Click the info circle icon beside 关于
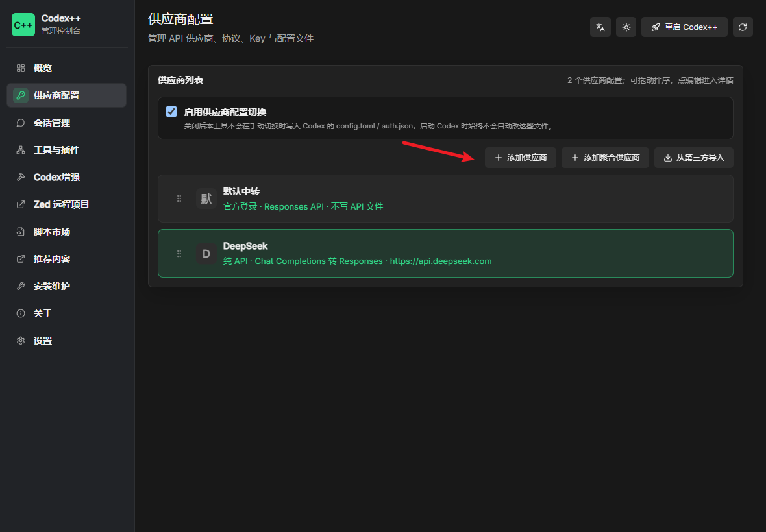The image size is (766, 532). (21, 313)
